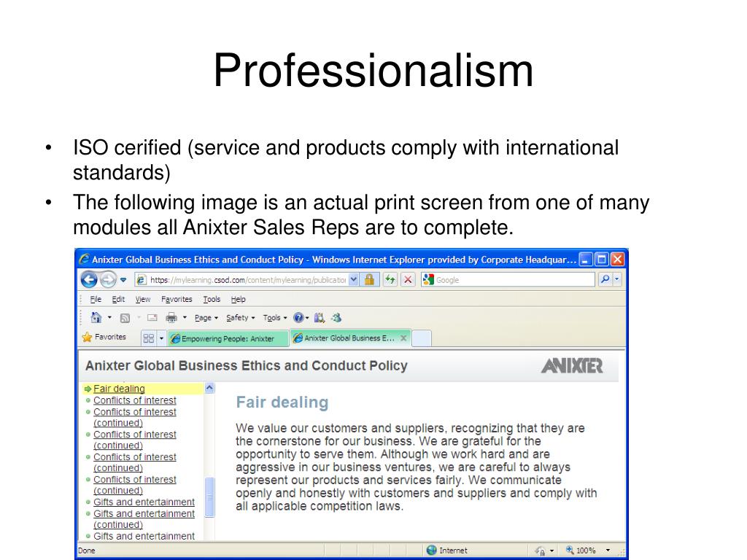Open the Page command bar dropdown

point(206,318)
